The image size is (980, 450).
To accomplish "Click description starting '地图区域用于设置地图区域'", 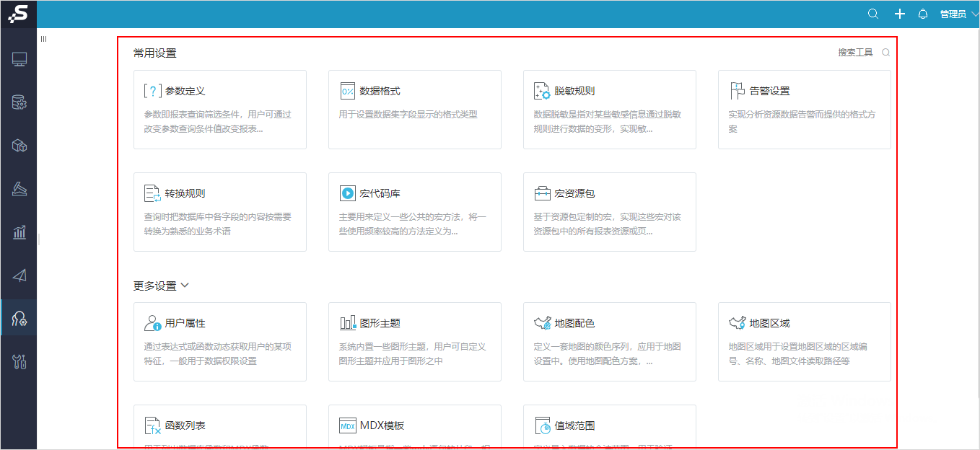I will [799, 354].
